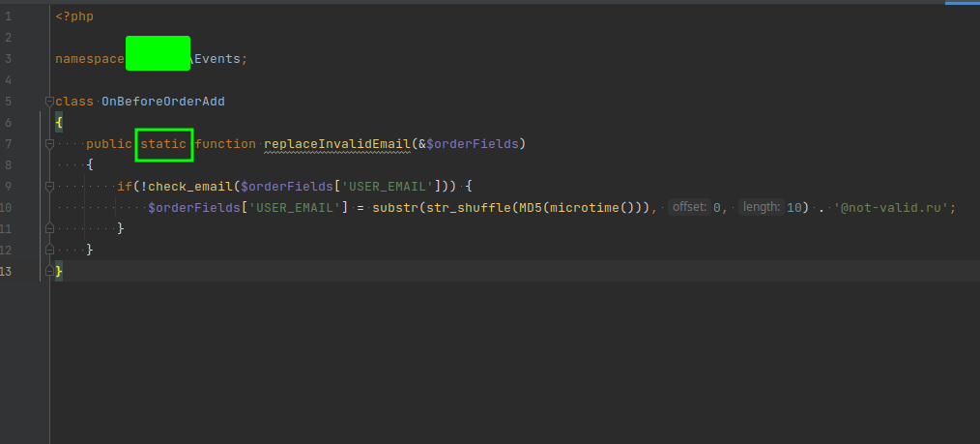Screen dimensions: 980x444
Task: Click the function keyword on line 7
Action: [x=225, y=144]
